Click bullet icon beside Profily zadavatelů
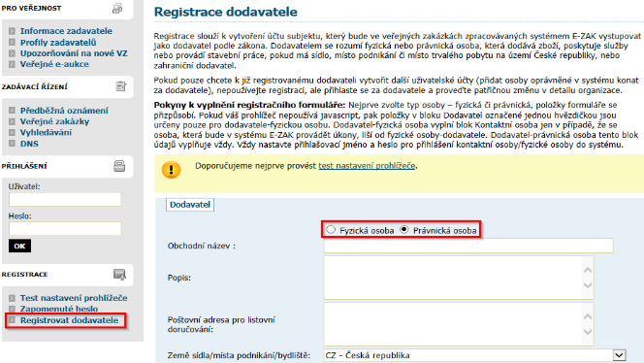Viewport: 644px width, 363px height. tap(12, 43)
